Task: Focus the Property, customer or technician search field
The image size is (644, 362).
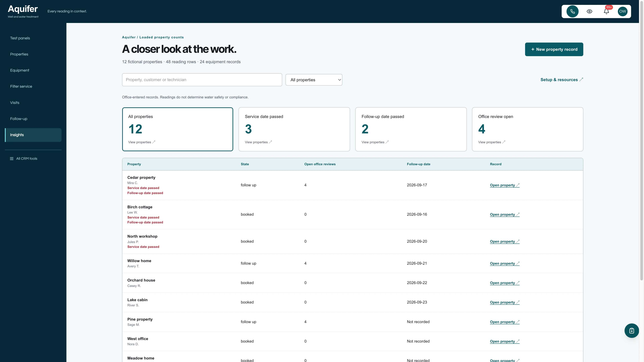Action: pyautogui.click(x=202, y=80)
